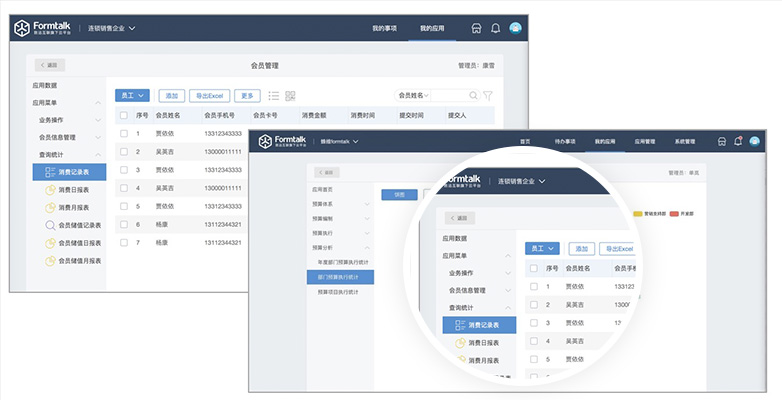
Task: Tick checkbox for row 1 贾依依
Action: (x=123, y=133)
